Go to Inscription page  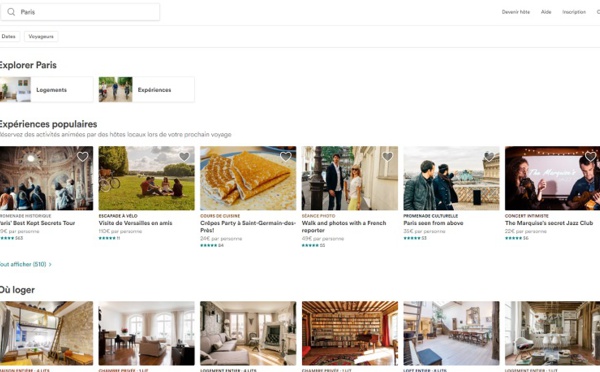coord(574,12)
